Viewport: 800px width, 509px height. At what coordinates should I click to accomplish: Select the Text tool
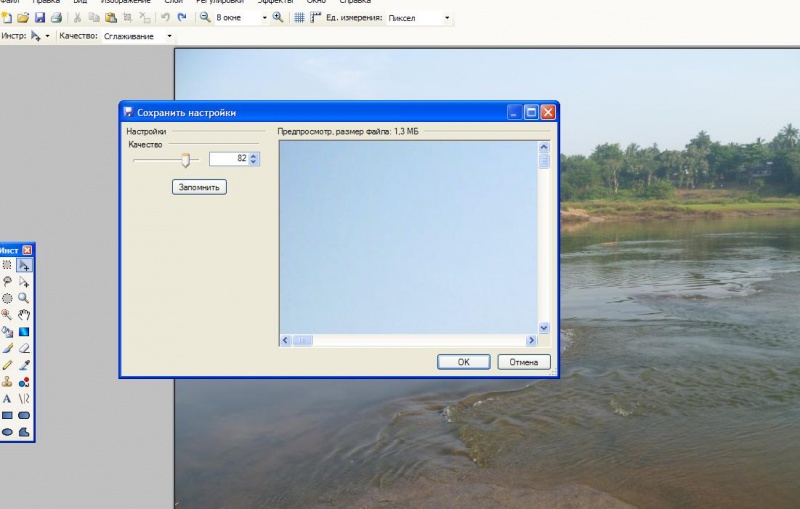click(6, 398)
